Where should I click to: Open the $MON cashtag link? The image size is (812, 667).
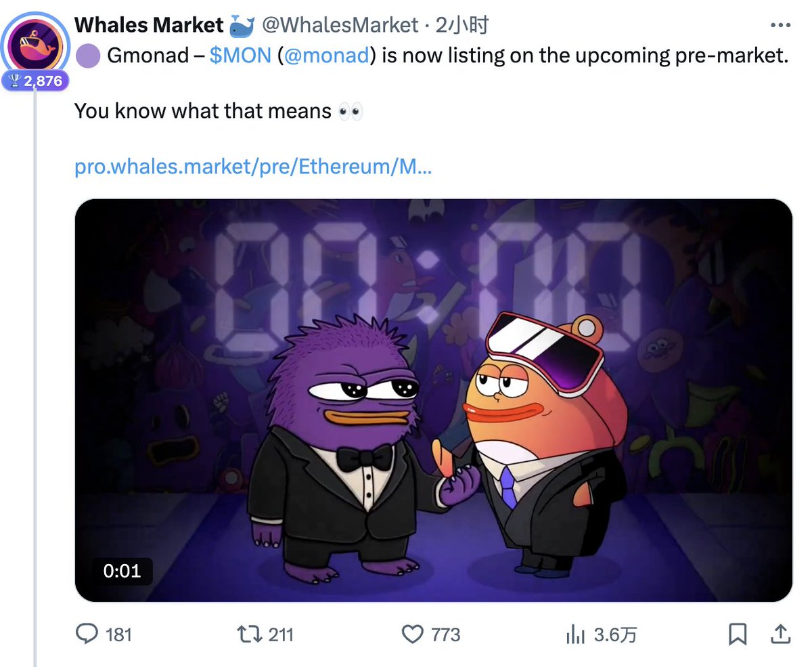(240, 56)
